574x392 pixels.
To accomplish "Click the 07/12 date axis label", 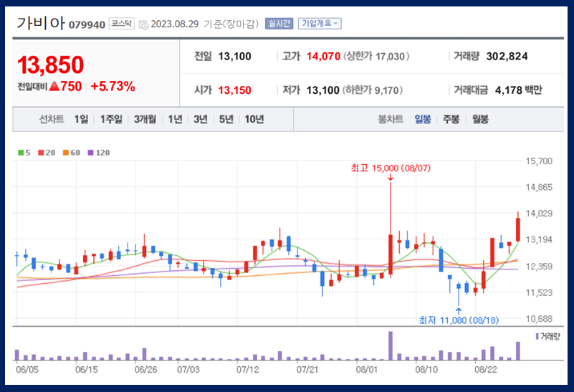I will coord(248,369).
